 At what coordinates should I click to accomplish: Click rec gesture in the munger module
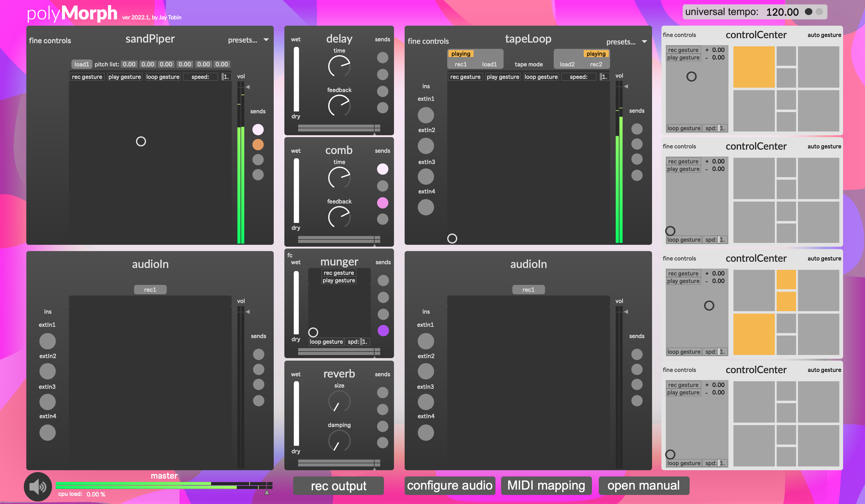[x=339, y=273]
